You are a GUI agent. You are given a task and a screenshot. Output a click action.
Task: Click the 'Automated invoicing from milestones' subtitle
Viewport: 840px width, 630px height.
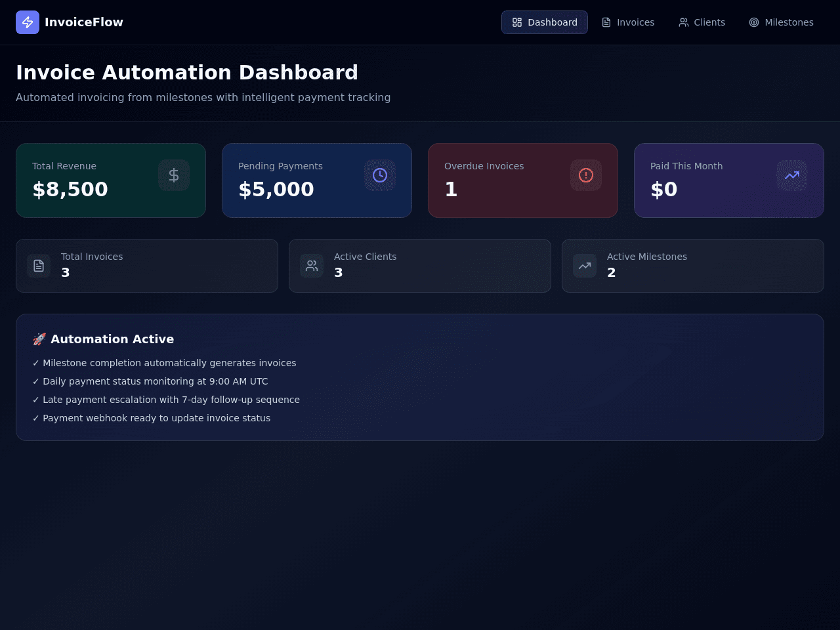coord(203,97)
